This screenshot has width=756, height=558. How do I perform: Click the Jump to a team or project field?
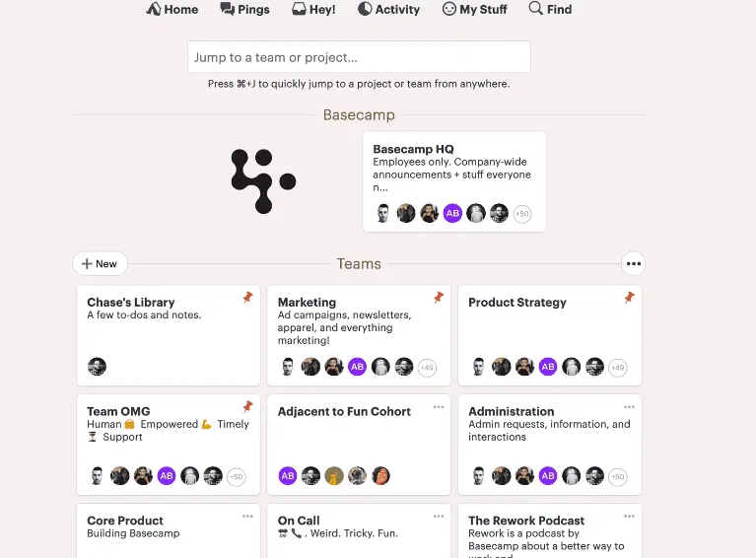(x=359, y=57)
